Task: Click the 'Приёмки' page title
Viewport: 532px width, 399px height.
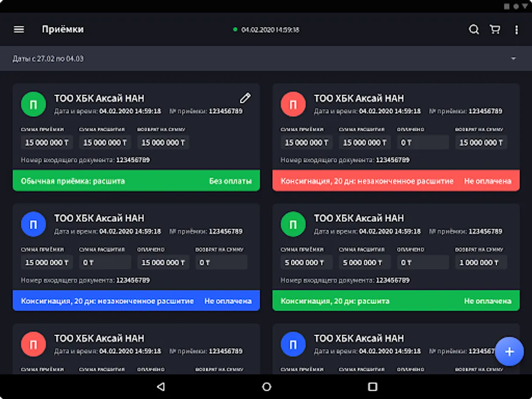Action: click(63, 30)
